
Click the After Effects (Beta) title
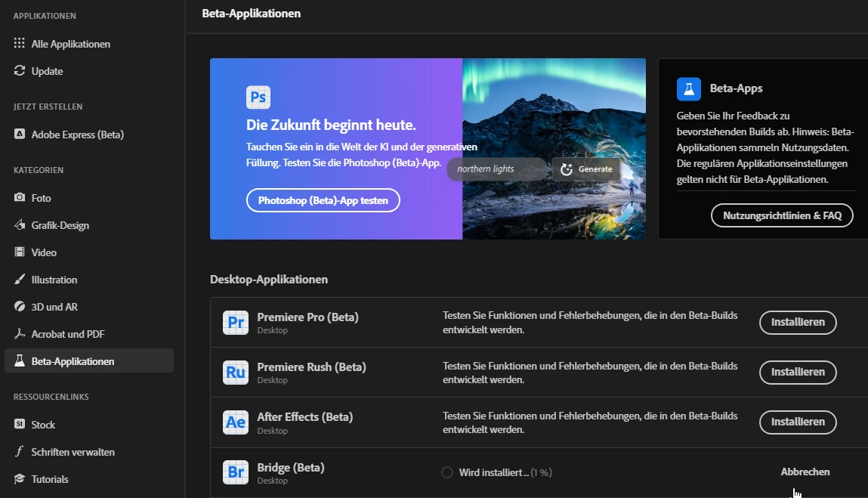[305, 416]
